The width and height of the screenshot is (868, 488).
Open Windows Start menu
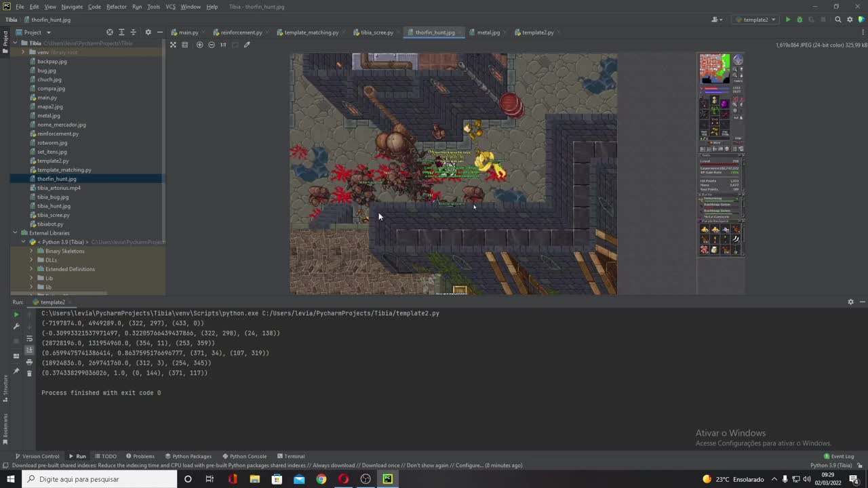click(x=11, y=479)
